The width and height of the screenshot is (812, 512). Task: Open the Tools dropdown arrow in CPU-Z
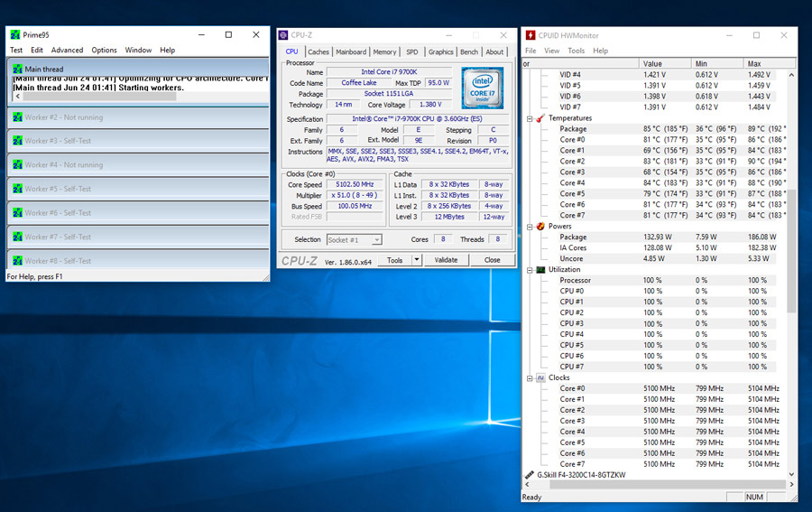pos(416,260)
